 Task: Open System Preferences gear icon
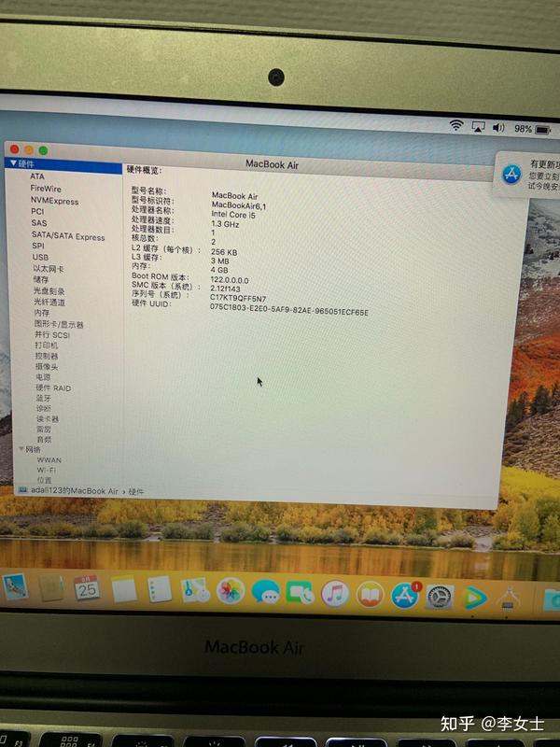tap(439, 597)
